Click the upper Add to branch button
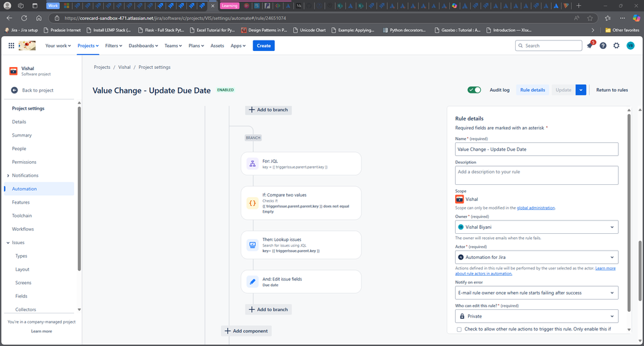The image size is (644, 346). click(269, 110)
